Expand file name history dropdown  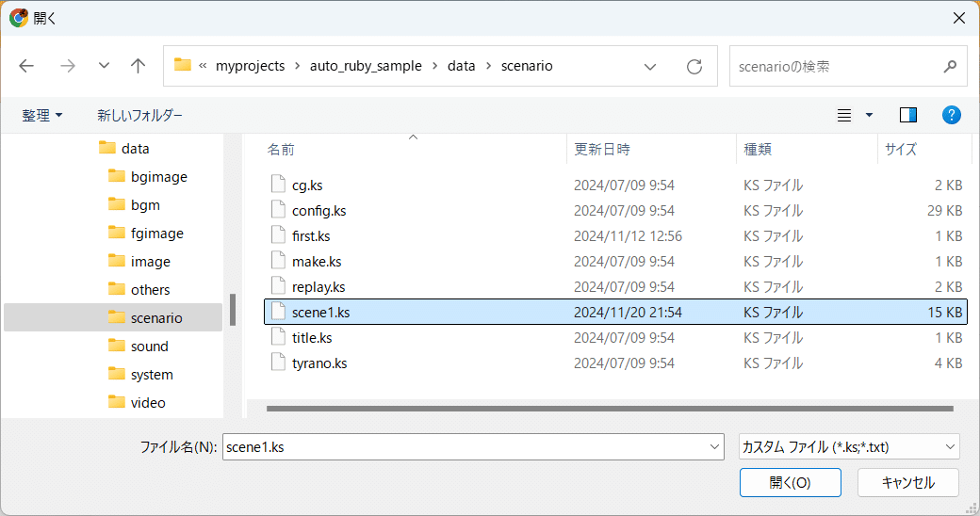coord(714,447)
